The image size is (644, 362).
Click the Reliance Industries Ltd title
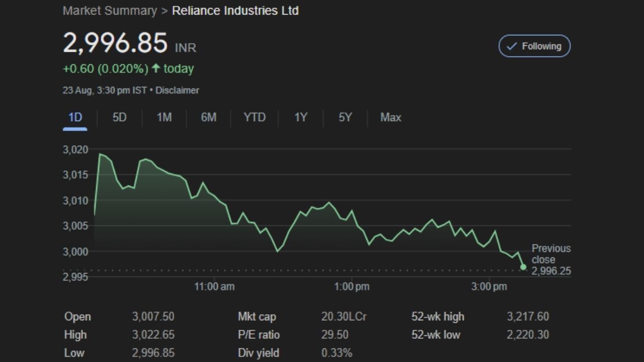point(235,11)
